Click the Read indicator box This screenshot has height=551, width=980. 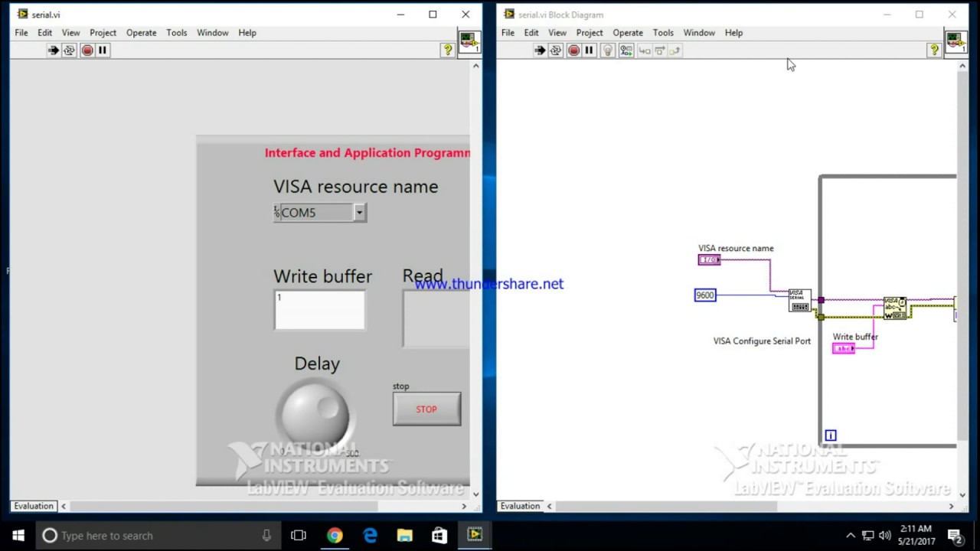436,318
